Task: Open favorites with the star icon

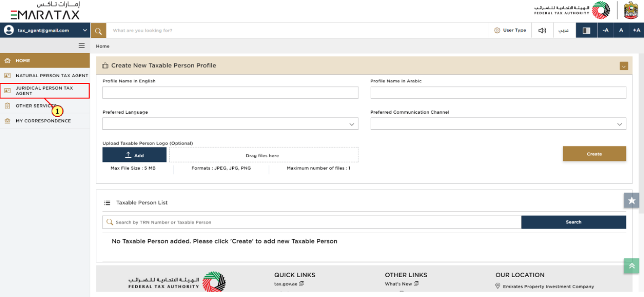Action: 631,201
